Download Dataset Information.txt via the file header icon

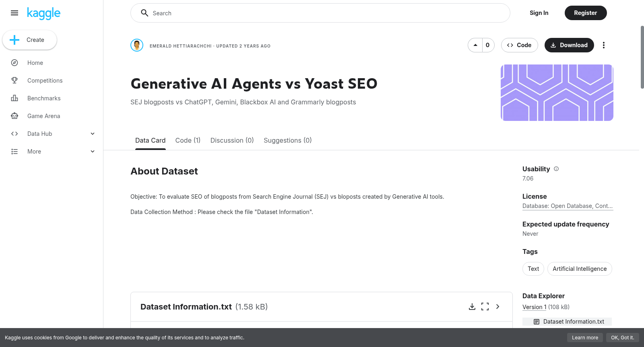(x=472, y=307)
